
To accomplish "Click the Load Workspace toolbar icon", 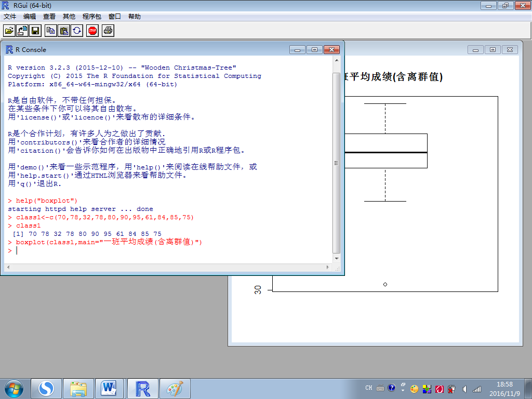I will 22,31.
